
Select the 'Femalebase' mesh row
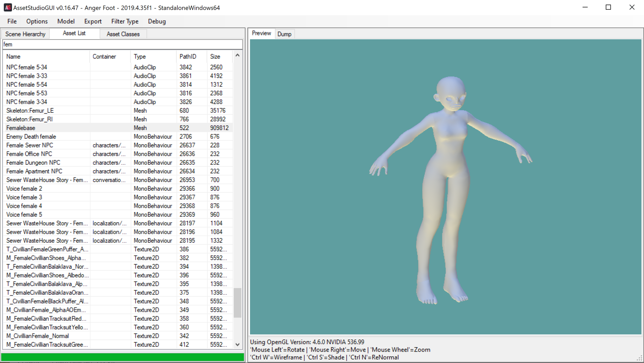pos(118,128)
